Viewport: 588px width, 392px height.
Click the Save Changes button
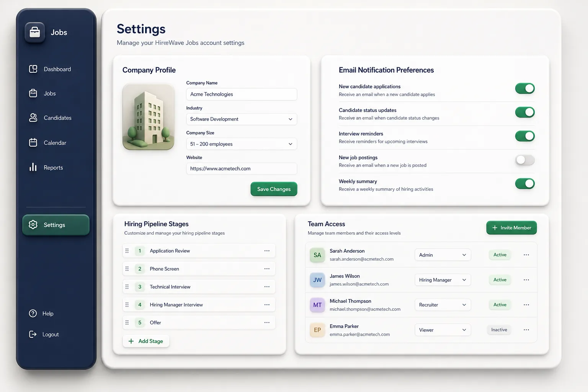click(274, 189)
